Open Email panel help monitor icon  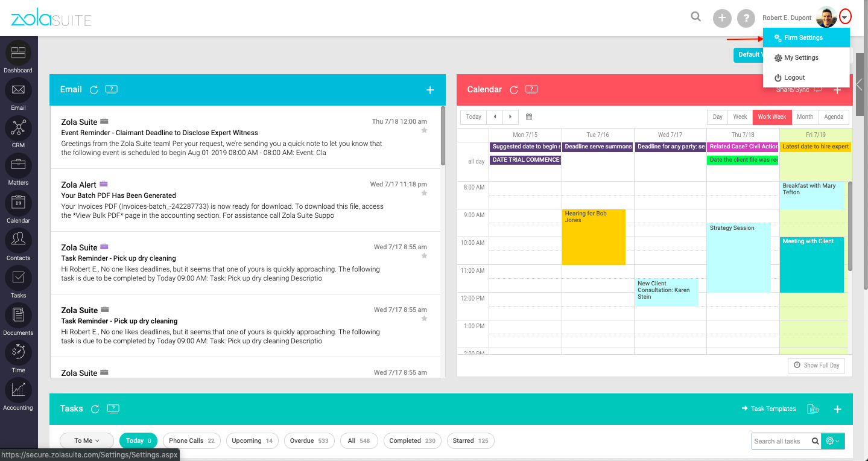point(112,90)
